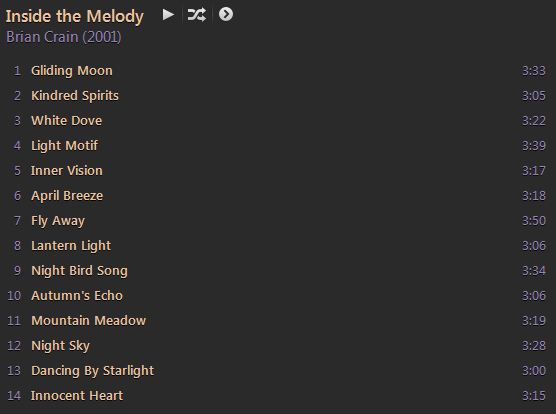
Task: Choose the White Dove track
Action: [x=278, y=121]
